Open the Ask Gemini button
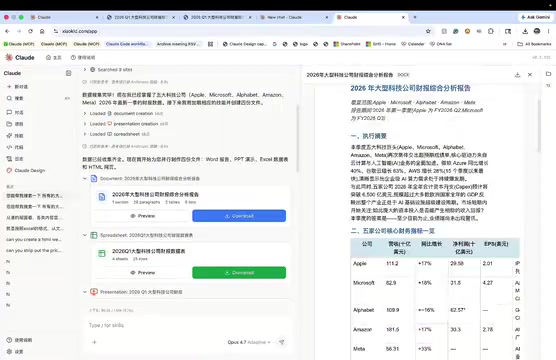The image size is (556, 360). click(x=535, y=17)
